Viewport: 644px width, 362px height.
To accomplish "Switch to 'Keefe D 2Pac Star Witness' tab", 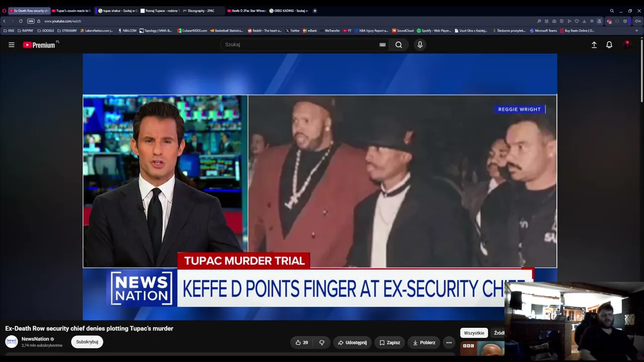I will click(x=247, y=11).
